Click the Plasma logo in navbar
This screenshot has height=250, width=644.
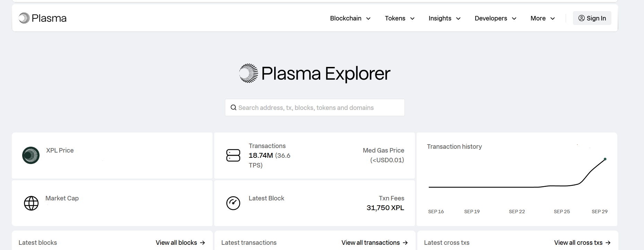[x=42, y=18]
